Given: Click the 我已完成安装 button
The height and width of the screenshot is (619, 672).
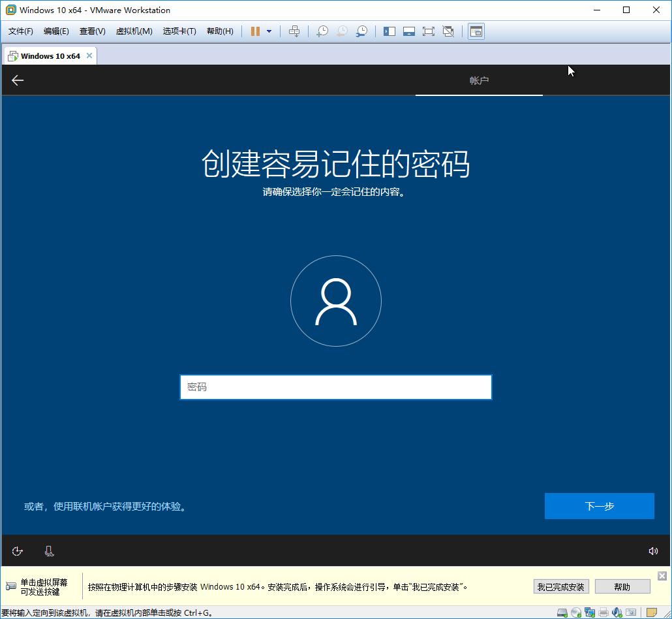Looking at the screenshot, I should [x=560, y=586].
